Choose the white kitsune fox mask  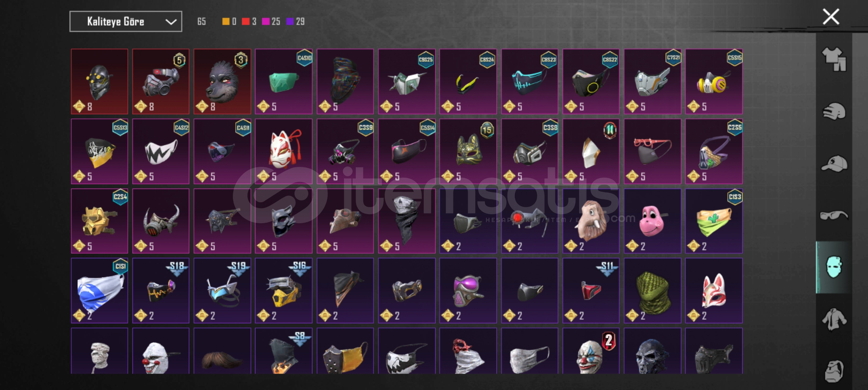tap(284, 151)
